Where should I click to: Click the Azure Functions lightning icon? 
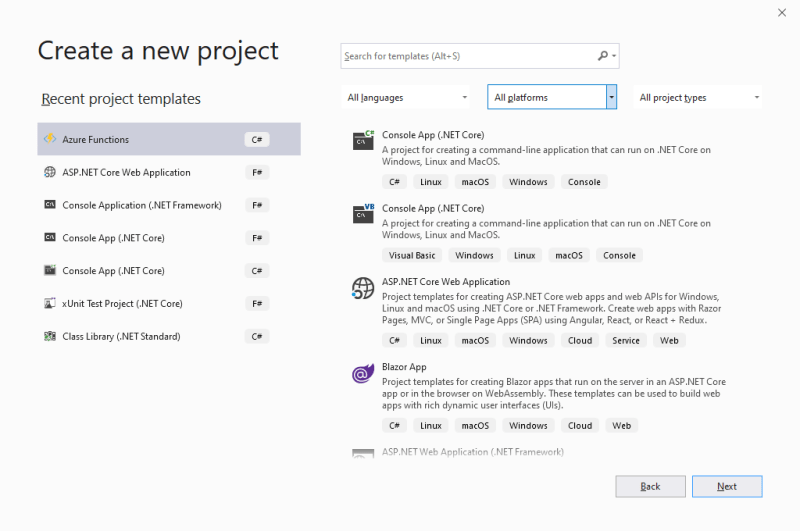click(50, 139)
